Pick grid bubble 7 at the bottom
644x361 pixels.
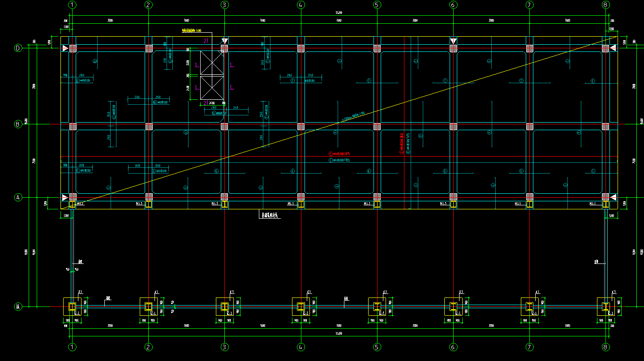click(529, 347)
